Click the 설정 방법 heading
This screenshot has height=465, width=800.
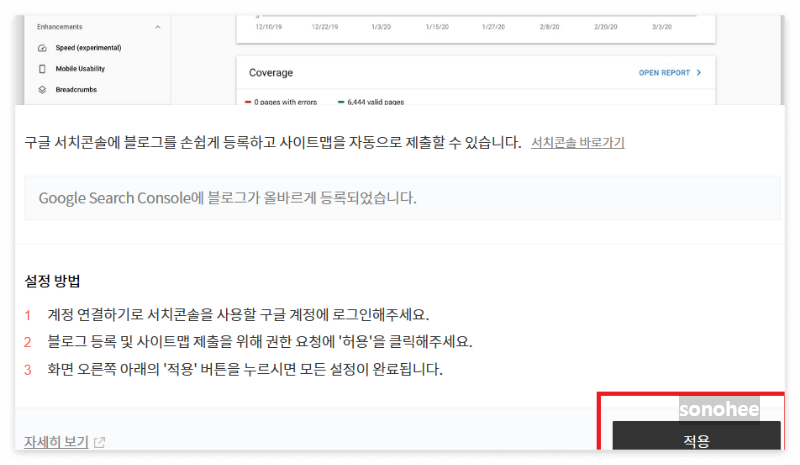click(x=52, y=281)
